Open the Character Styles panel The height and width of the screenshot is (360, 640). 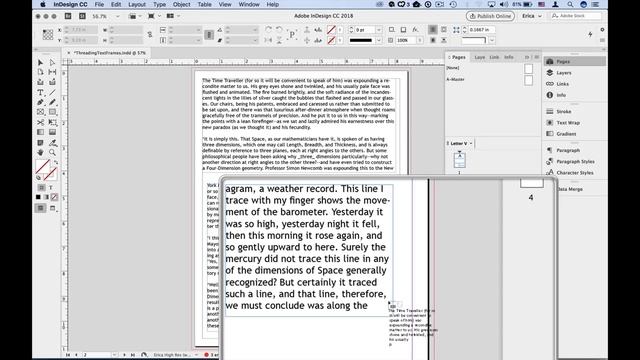(575, 173)
